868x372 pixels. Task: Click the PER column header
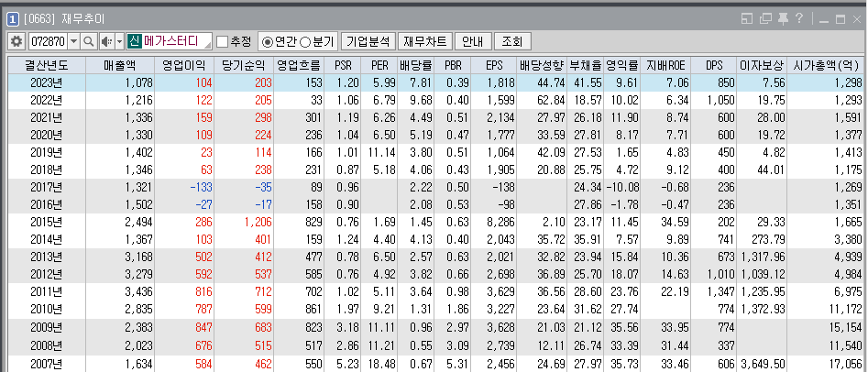click(379, 65)
